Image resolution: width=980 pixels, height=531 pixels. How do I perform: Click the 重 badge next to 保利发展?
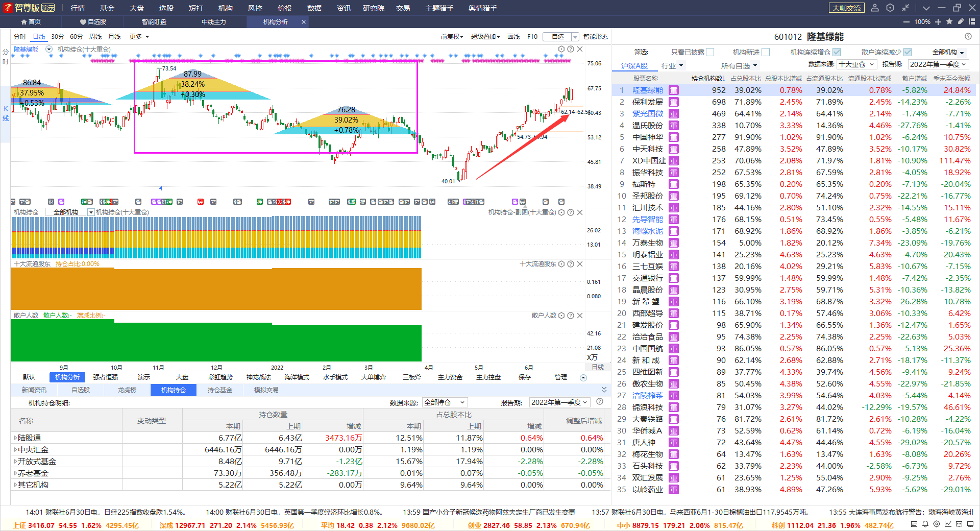tap(674, 102)
